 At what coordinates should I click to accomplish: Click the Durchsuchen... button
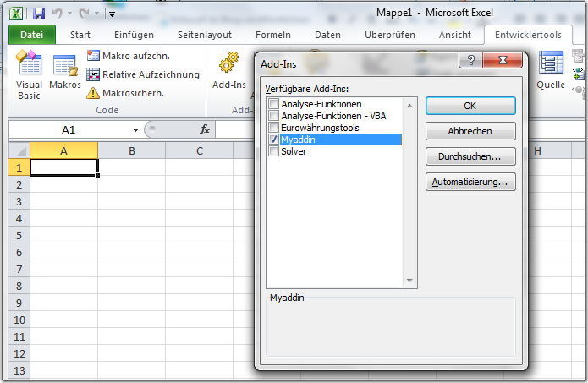[470, 156]
